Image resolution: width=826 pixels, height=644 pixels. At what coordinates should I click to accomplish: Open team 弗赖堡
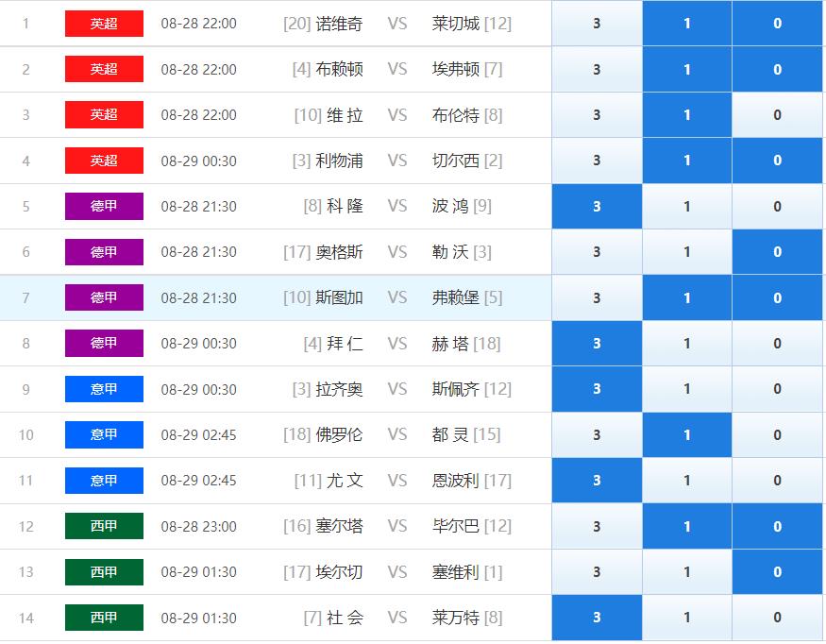tap(456, 297)
